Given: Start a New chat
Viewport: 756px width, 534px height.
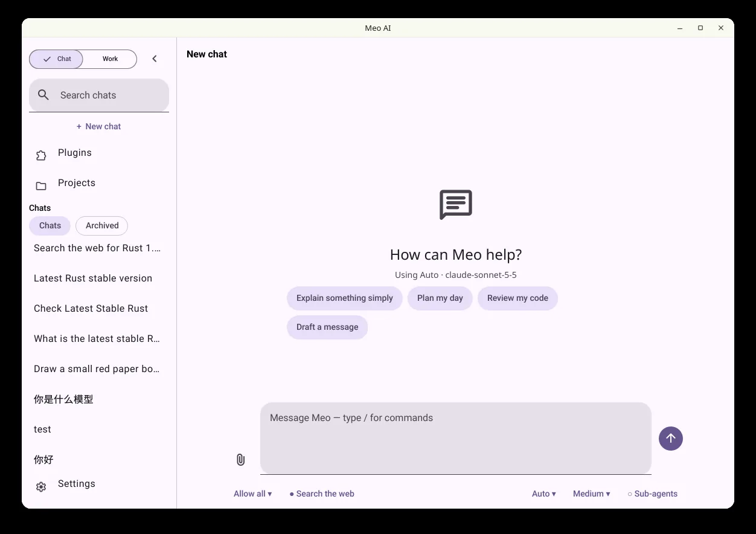Looking at the screenshot, I should (99, 126).
